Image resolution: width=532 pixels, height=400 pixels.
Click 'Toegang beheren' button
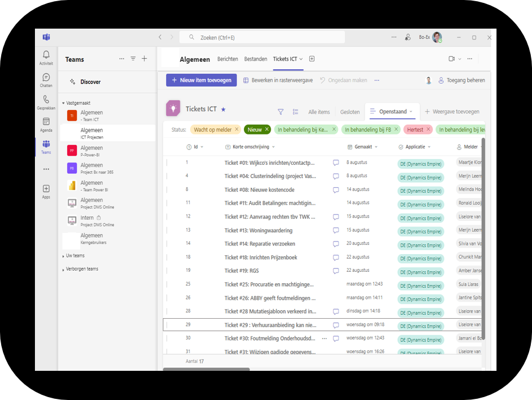(x=462, y=81)
